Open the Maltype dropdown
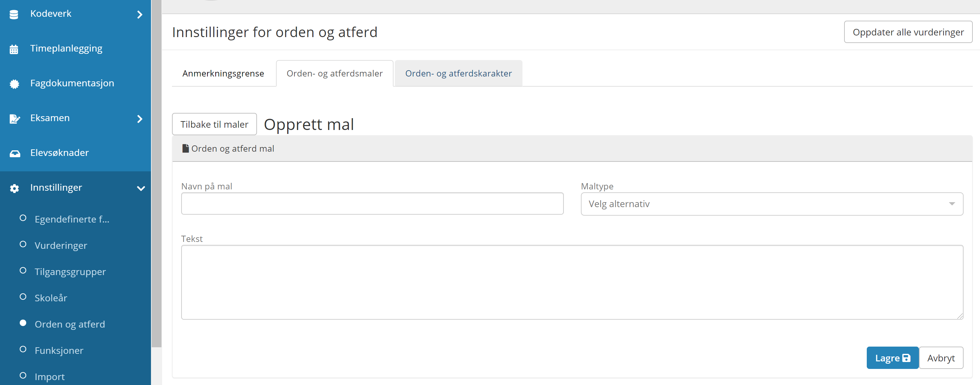The image size is (980, 385). click(x=772, y=204)
